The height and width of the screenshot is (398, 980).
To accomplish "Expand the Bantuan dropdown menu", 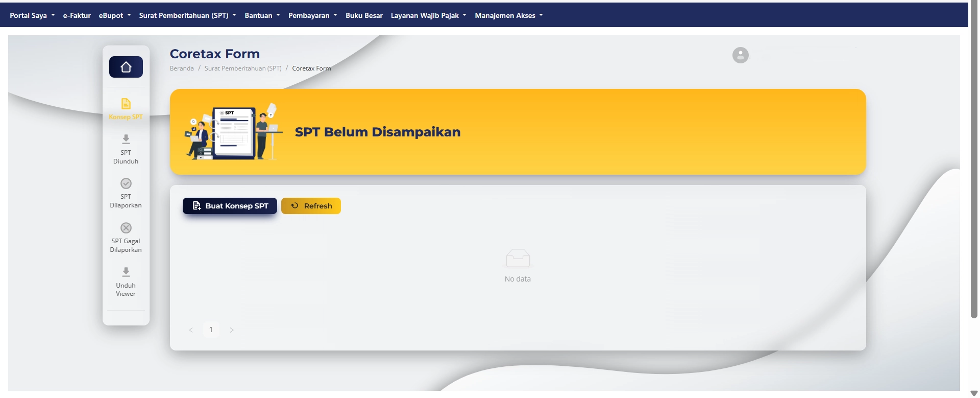I will click(x=262, y=15).
